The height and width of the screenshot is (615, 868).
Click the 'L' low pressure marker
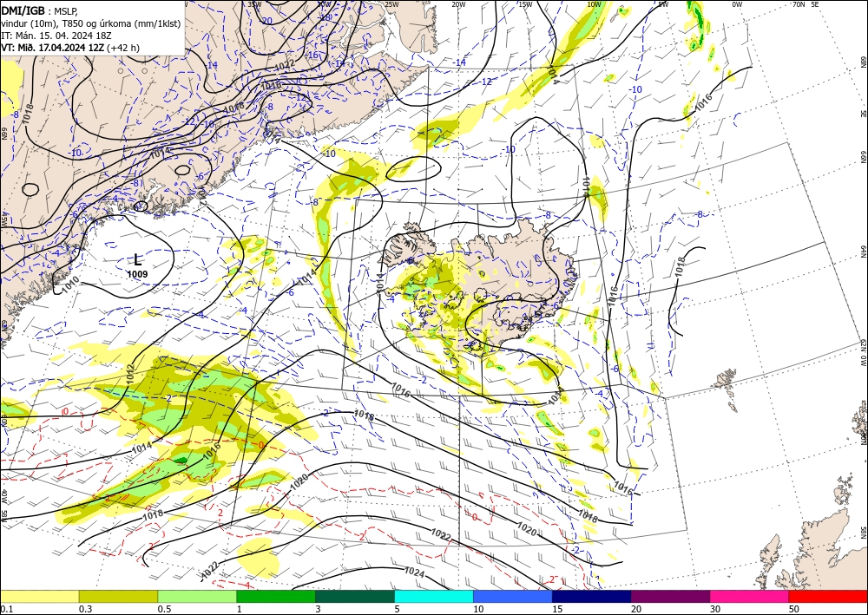[137, 260]
